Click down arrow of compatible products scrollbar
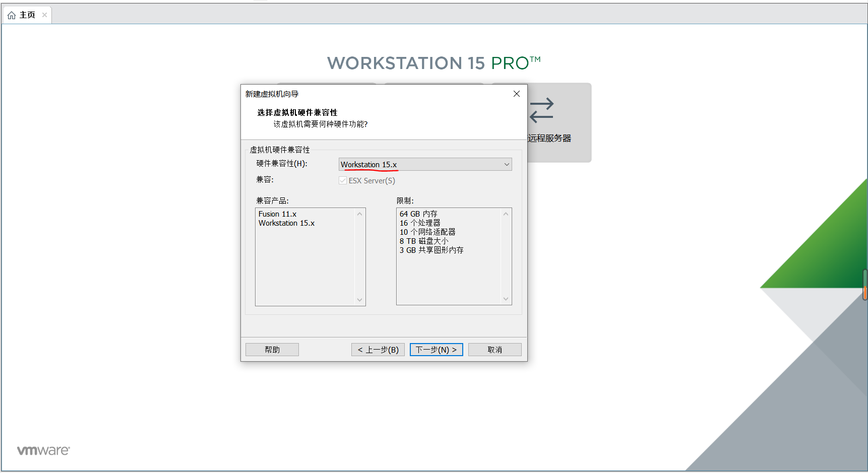Screen dimensions: 868x473 pos(359,300)
